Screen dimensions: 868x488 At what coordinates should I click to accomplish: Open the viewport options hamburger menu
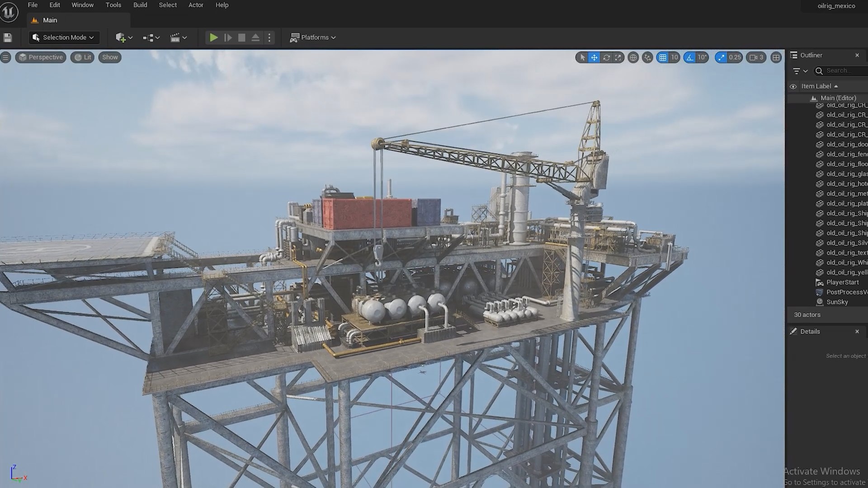(6, 57)
